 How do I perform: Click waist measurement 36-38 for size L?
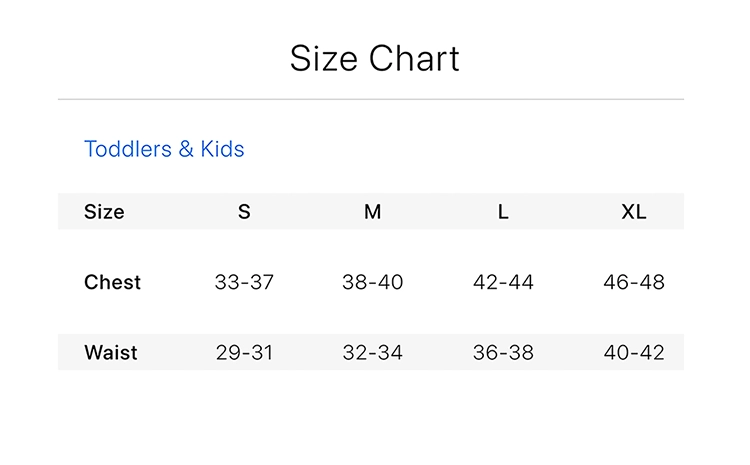point(503,353)
